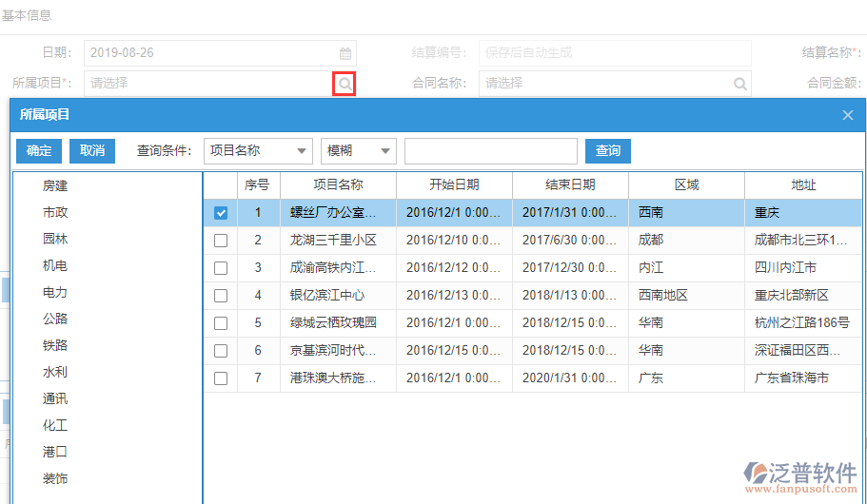Check the box for 港珠澳大桥施 row

point(221,378)
